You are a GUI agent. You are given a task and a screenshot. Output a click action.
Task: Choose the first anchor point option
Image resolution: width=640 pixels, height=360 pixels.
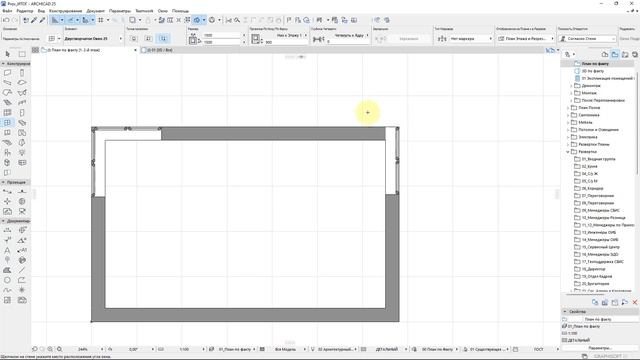pyautogui.click(x=134, y=38)
